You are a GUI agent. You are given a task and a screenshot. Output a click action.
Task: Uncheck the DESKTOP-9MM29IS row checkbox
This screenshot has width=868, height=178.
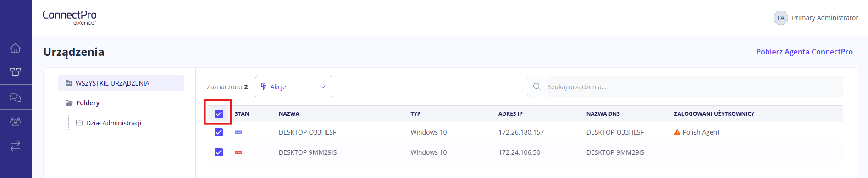[x=219, y=152]
